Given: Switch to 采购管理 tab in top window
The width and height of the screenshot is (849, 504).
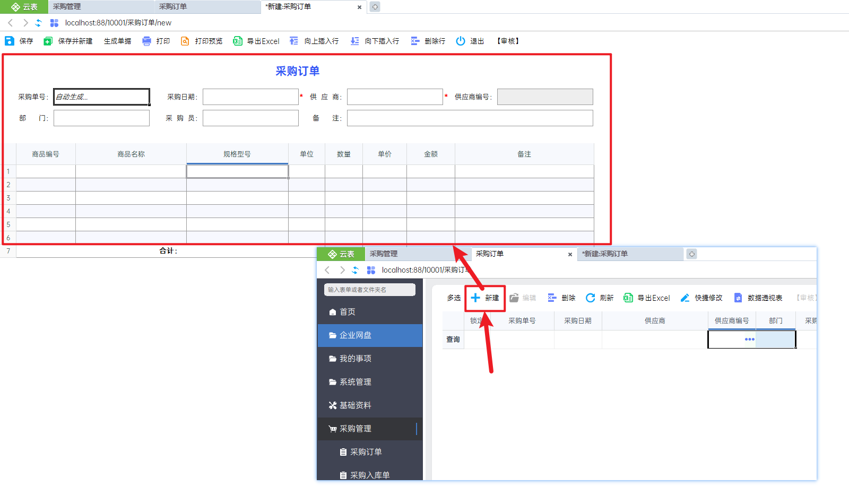Looking at the screenshot, I should coord(101,7).
